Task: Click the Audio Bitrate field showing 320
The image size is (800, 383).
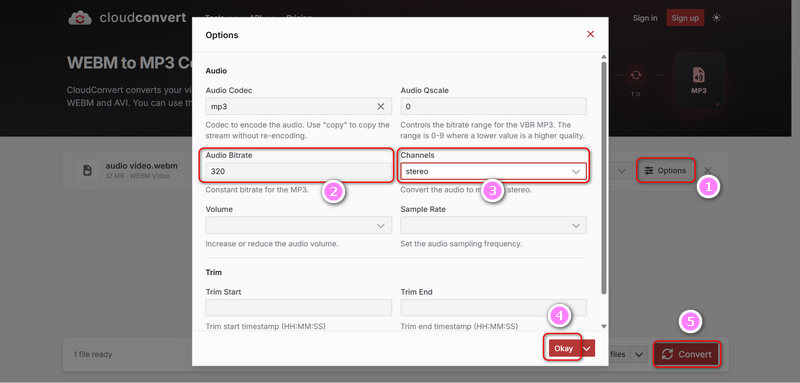Action: point(298,171)
